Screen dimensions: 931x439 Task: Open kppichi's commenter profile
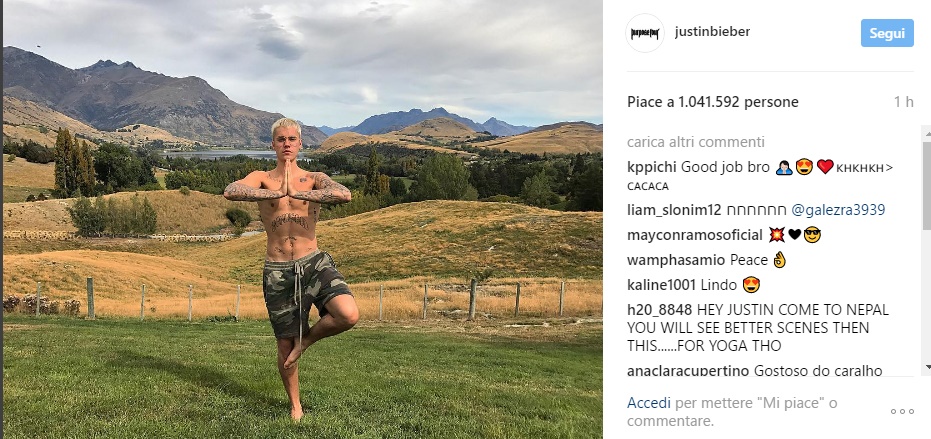pyautogui.click(x=652, y=167)
